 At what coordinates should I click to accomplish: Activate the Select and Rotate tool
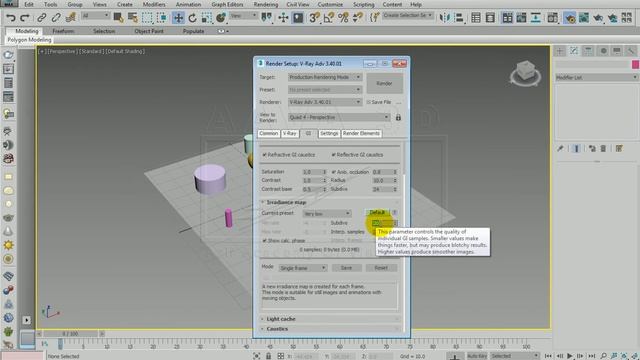(192, 18)
